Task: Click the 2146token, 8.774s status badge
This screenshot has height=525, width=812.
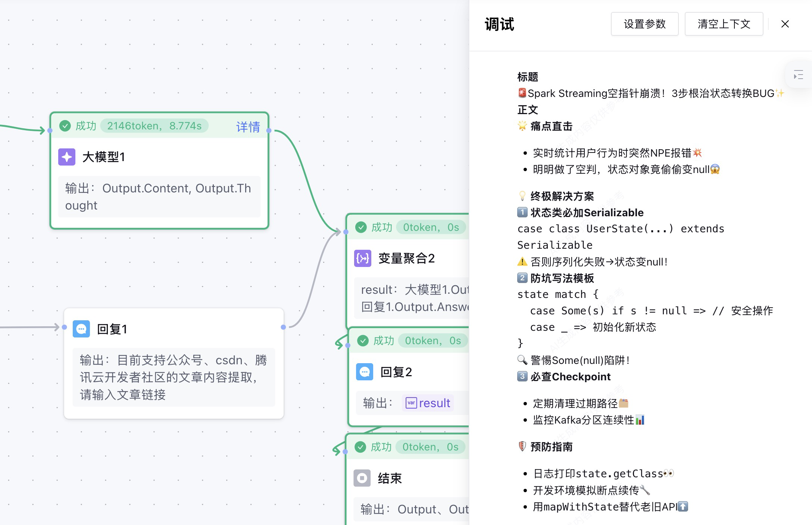Action: tap(154, 126)
